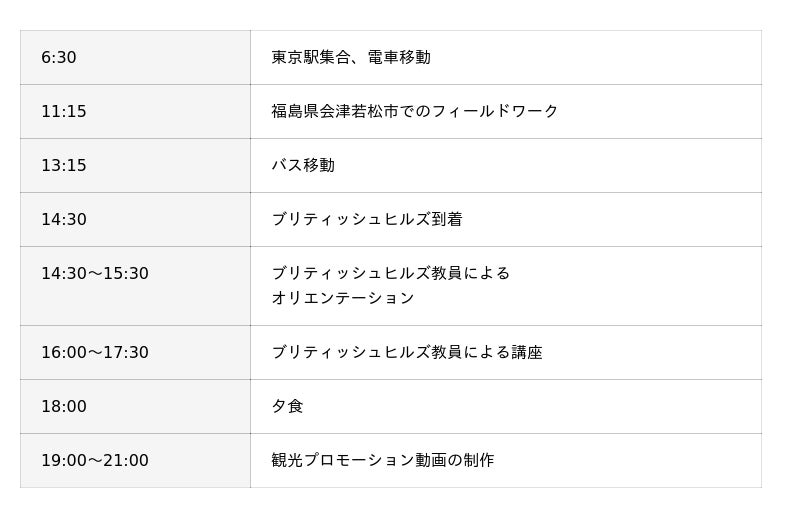The image size is (800, 518).
Task: Select the 観光プロモーション動画の制作 entry
Action: [383, 461]
